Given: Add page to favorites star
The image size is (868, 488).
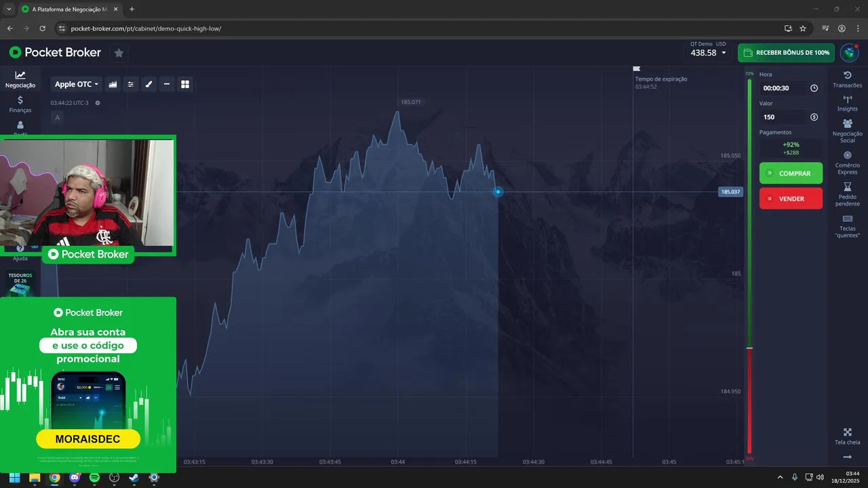Looking at the screenshot, I should point(119,53).
